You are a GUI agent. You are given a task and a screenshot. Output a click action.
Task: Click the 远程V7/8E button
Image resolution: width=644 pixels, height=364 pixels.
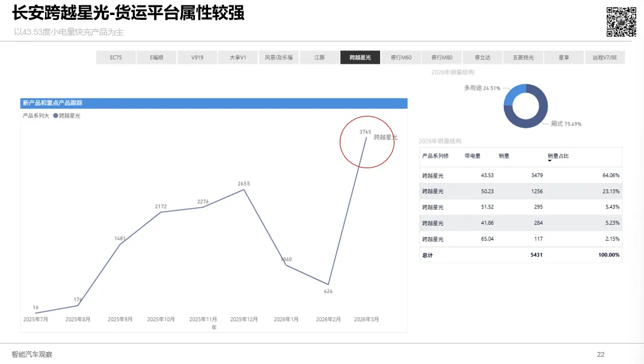pos(605,56)
